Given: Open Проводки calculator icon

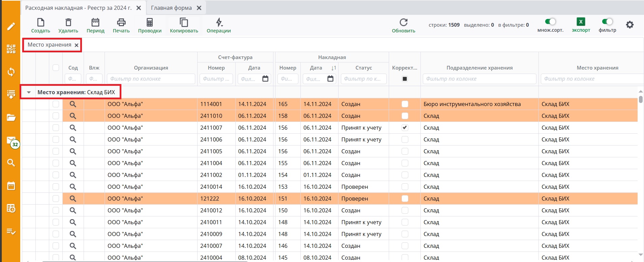Looking at the screenshot, I should tap(150, 23).
